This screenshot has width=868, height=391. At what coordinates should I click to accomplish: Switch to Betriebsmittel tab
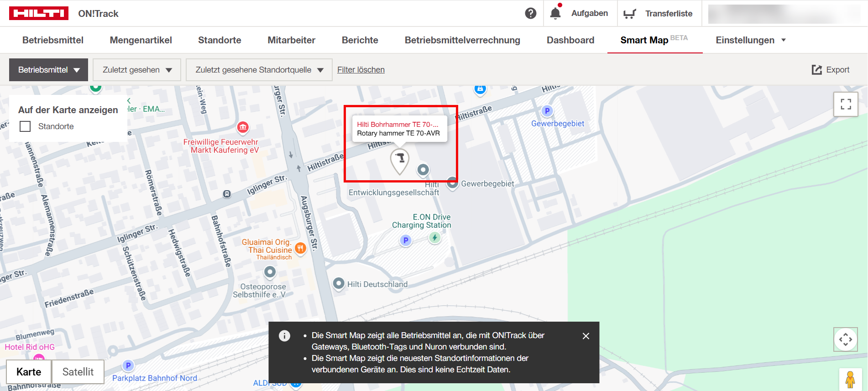[53, 40]
